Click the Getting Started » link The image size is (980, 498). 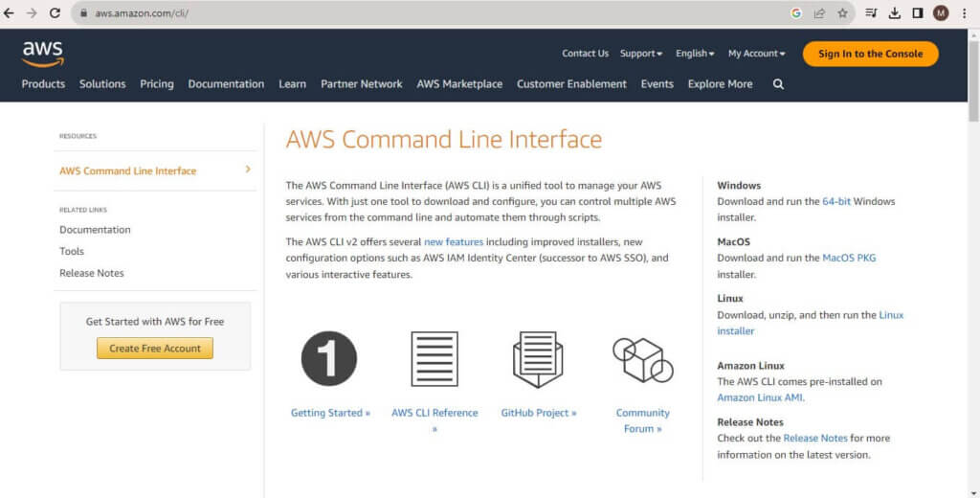[x=330, y=413]
